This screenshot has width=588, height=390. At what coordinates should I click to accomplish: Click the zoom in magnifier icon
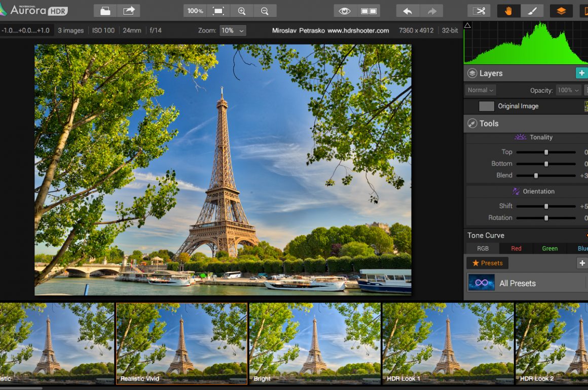click(242, 11)
